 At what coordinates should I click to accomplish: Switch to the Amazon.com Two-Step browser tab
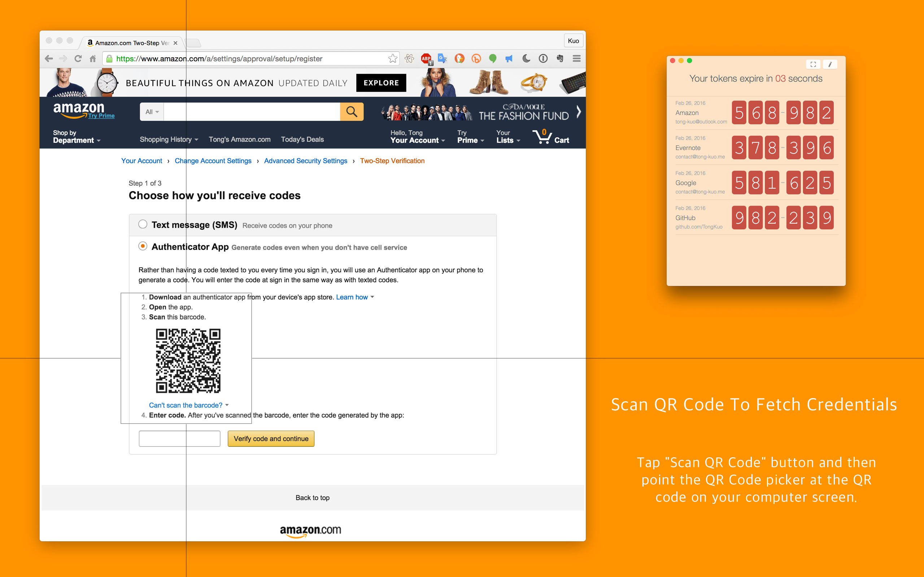pos(126,43)
